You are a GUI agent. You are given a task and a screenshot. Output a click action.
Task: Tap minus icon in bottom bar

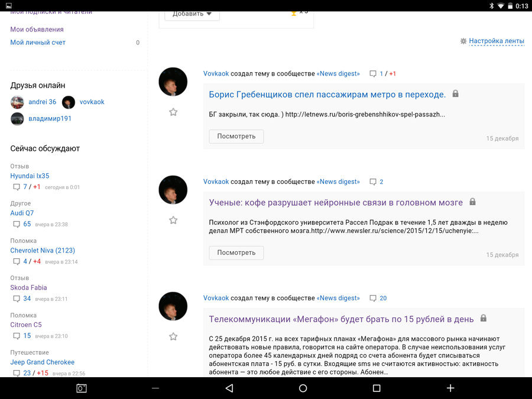pyautogui.click(x=155, y=388)
